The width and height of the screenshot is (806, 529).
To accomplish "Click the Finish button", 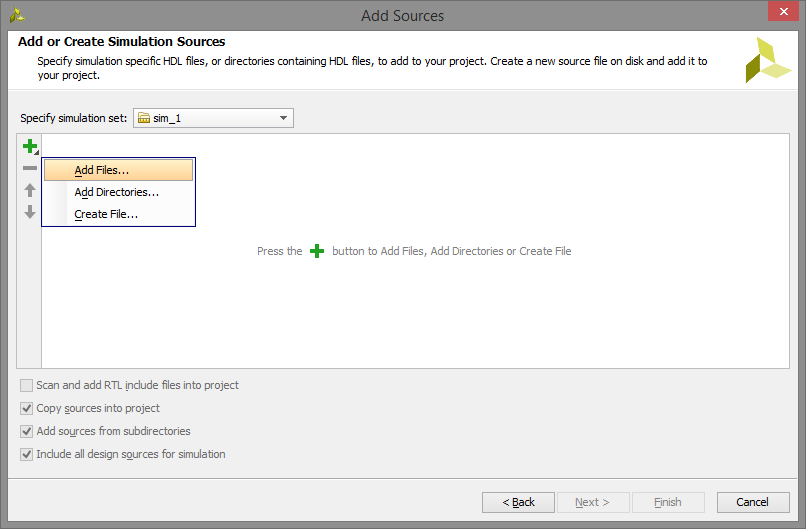I will click(x=668, y=502).
